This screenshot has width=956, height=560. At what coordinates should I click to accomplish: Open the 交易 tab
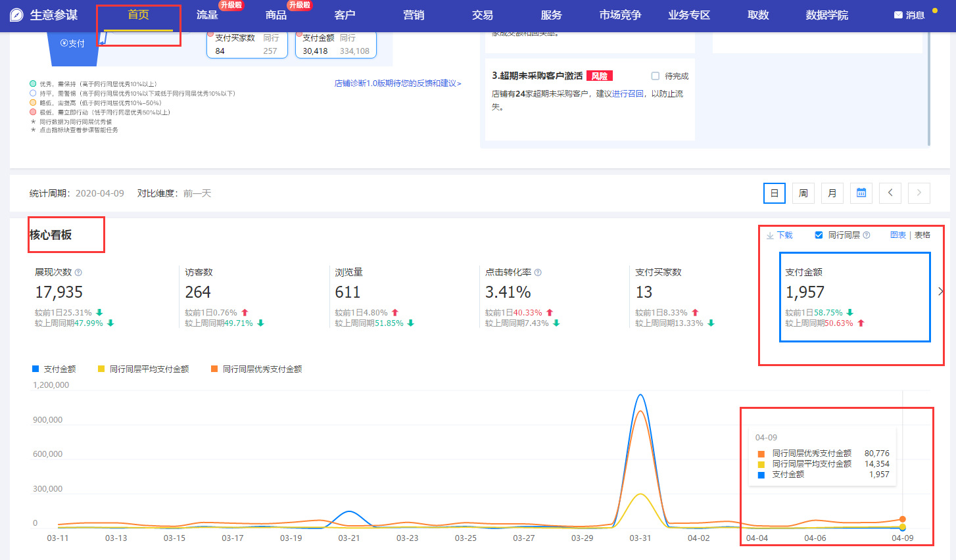[x=483, y=15]
